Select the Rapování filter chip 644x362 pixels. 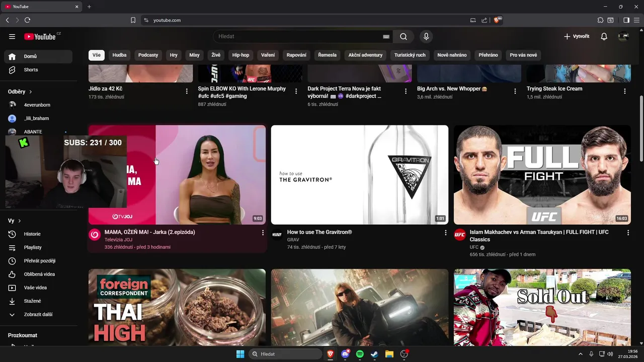(296, 55)
